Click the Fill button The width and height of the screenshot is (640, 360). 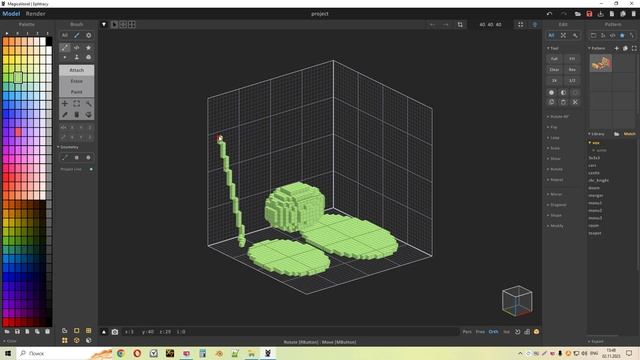point(572,59)
